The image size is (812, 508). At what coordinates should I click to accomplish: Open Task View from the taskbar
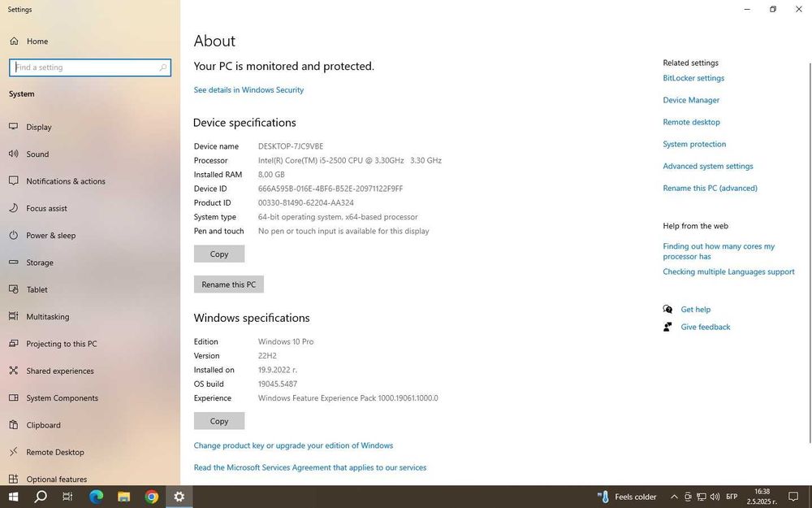point(67,497)
